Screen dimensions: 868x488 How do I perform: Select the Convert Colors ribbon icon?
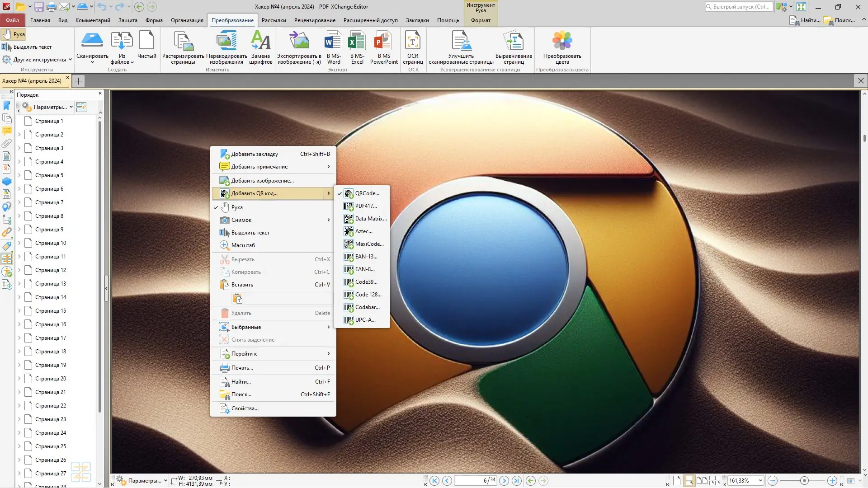pos(562,47)
